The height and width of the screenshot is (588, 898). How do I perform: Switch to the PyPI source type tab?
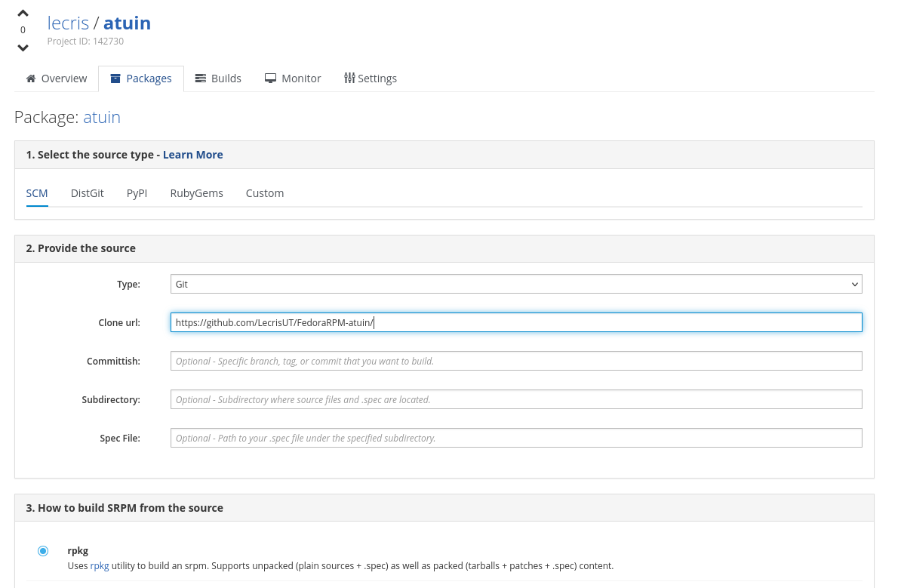pyautogui.click(x=137, y=193)
